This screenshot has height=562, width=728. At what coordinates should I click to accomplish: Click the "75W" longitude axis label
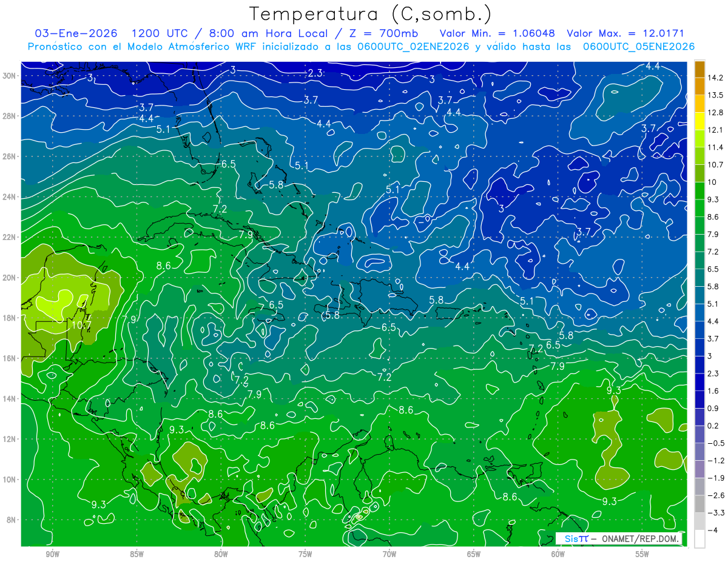[305, 554]
